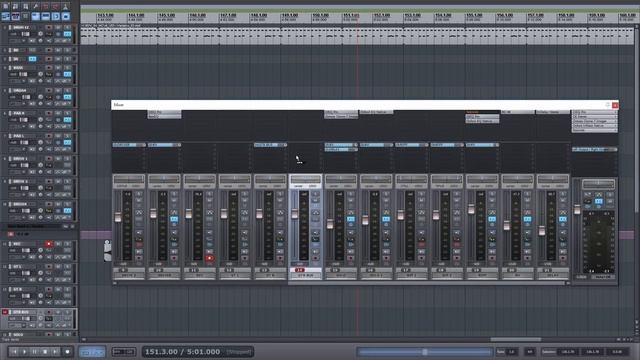This screenshot has width=640, height=360.
Task: Click the 151.3.00 / 5:01.000 time display
Action: (182, 351)
